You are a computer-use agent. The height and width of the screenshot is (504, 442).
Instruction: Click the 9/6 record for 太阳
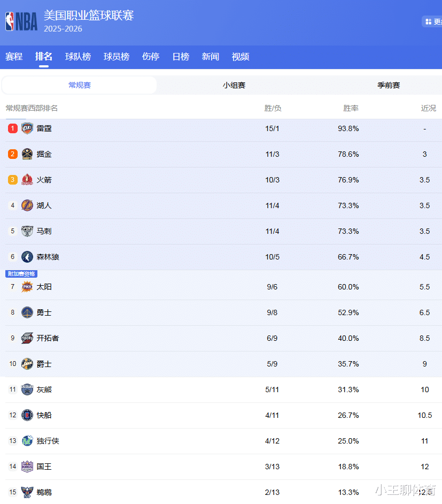(272, 287)
